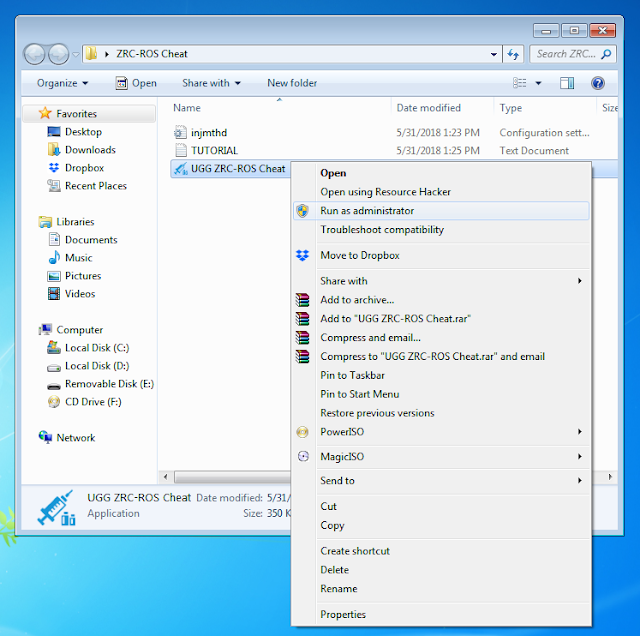Select the injmthd configuration file
Screen dimensions: 640x636
point(209,133)
